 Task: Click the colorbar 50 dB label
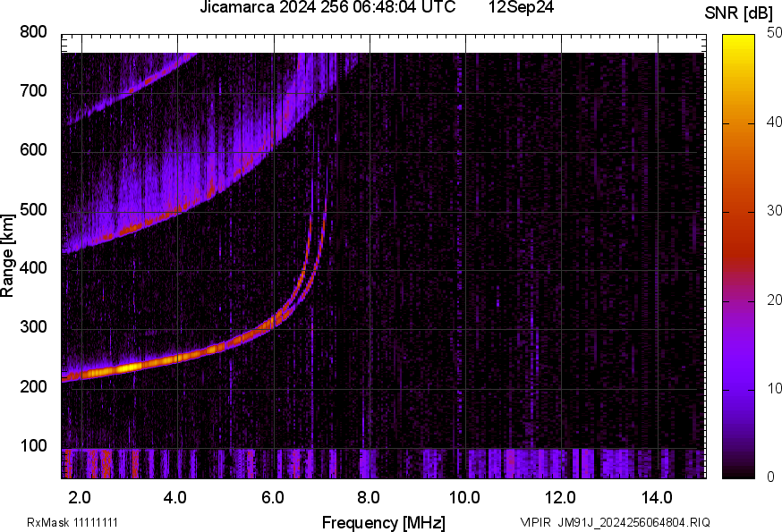pos(774,32)
